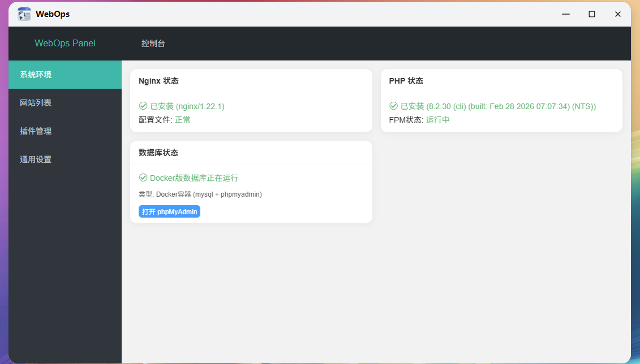Click the 配置文件 正常 status text
This screenshot has height=364, width=640.
point(165,120)
